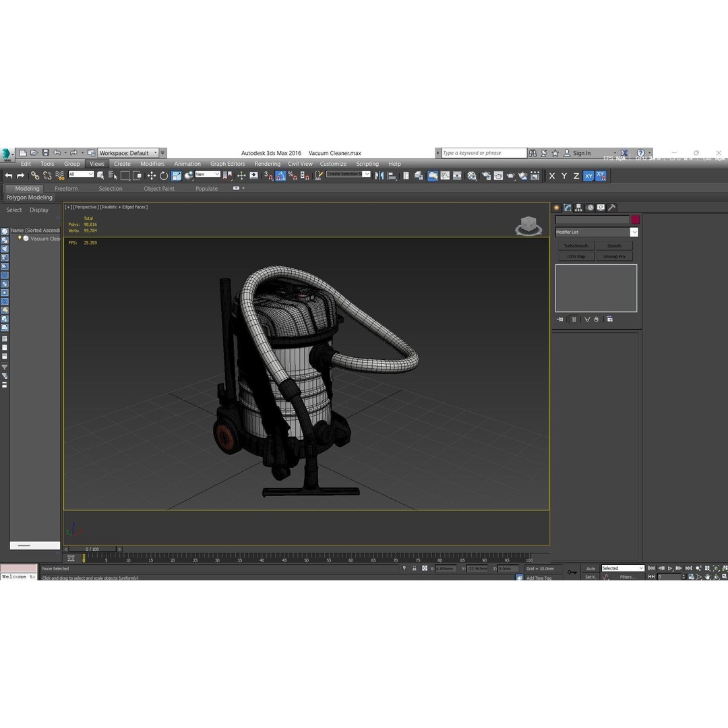Toggle the Angle Snap button

(x=280, y=176)
